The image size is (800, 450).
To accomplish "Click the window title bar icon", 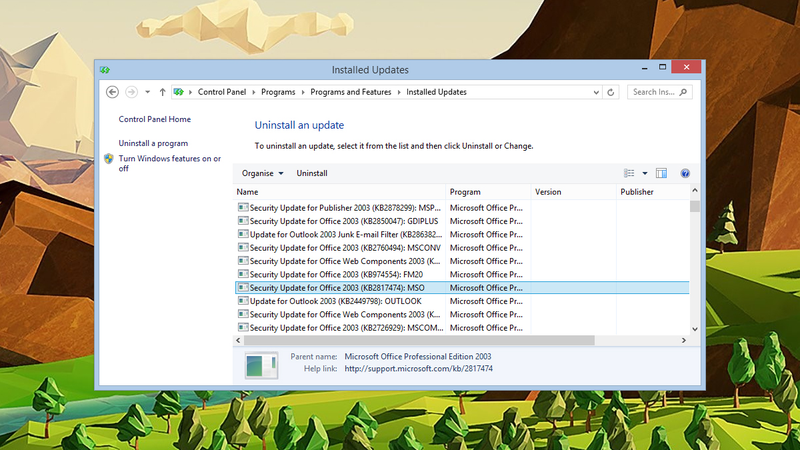I will pos(105,70).
